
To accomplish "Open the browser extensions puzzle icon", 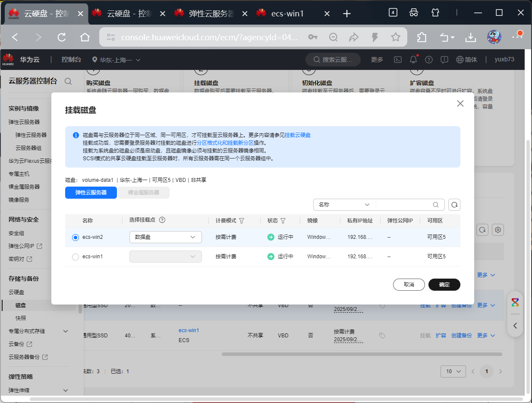I will pyautogui.click(x=422, y=37).
